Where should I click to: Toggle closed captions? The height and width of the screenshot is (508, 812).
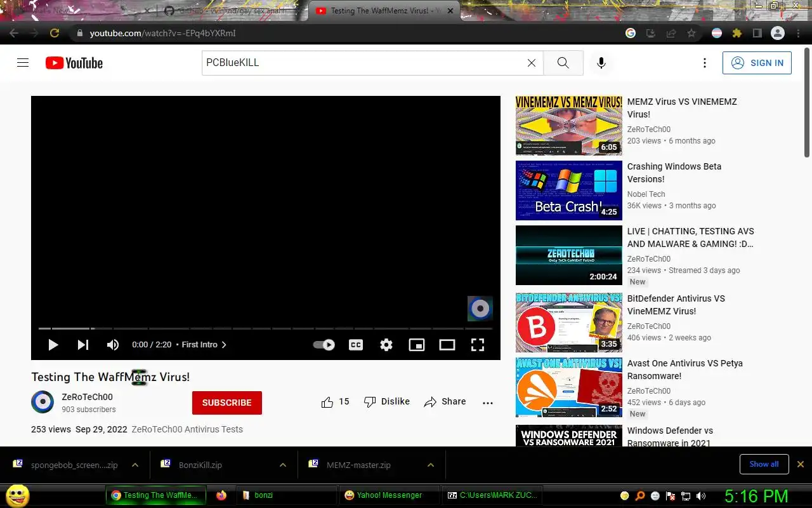coord(356,345)
